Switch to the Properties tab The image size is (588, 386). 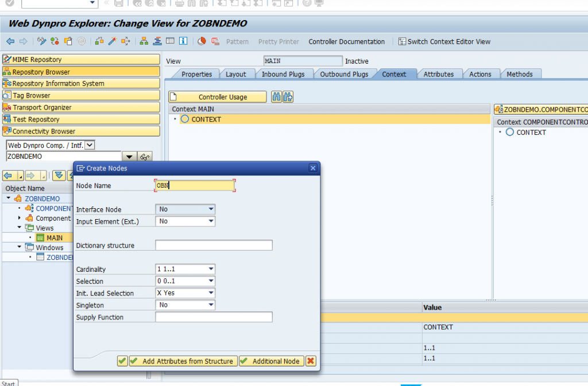tap(196, 74)
